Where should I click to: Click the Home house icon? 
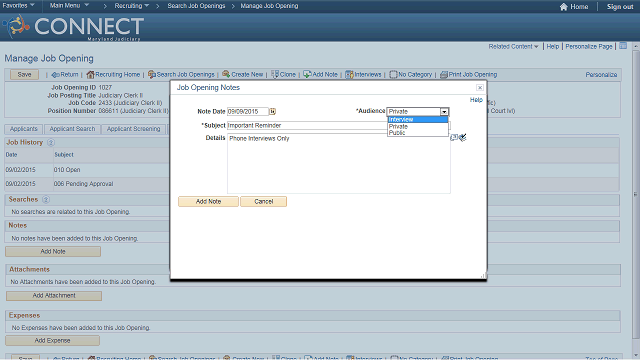564,7
